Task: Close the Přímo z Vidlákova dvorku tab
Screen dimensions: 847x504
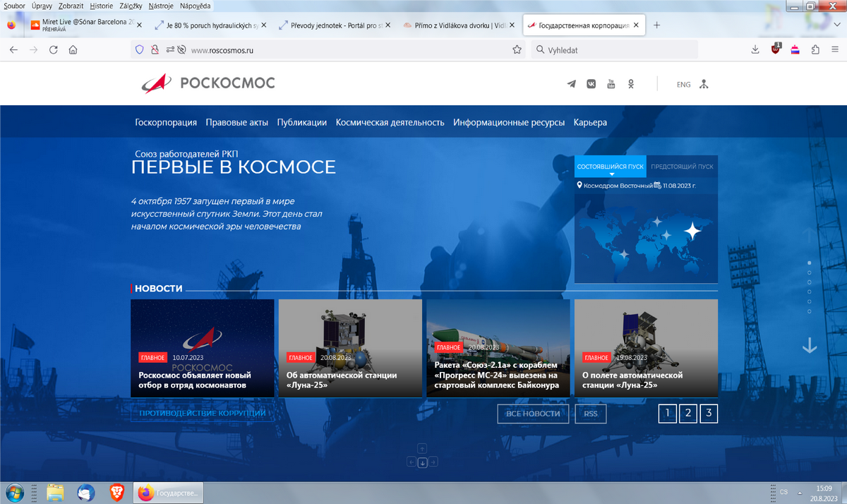Action: (x=512, y=25)
